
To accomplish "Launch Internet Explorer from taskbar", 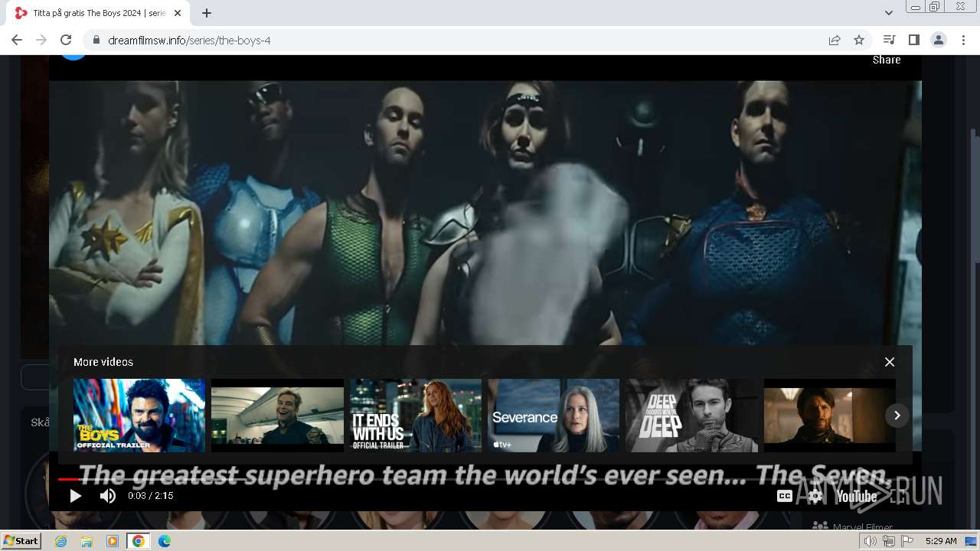I will (61, 541).
